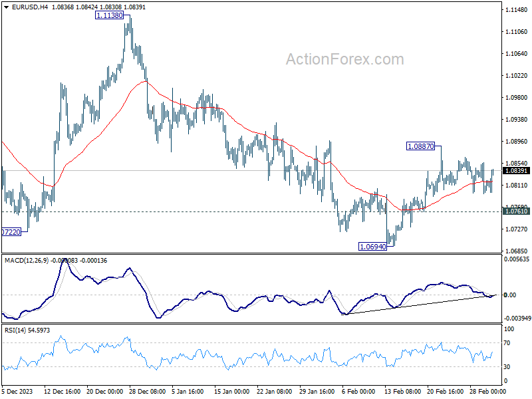The image size is (532, 399).
Task: Click the 12 Dec 16:00 time label
Action: pos(63,391)
